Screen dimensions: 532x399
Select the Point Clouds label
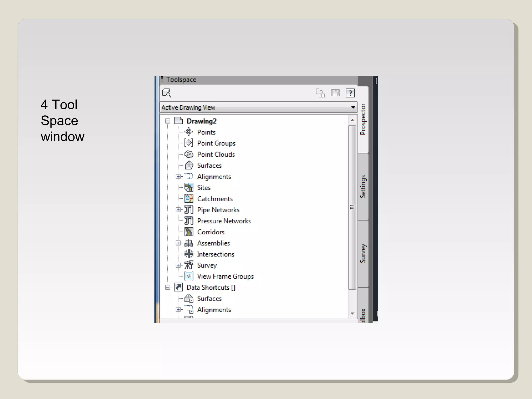[x=216, y=154]
